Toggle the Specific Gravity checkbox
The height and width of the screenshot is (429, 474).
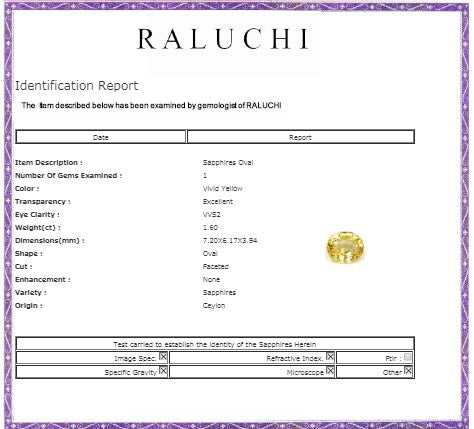[163, 370]
